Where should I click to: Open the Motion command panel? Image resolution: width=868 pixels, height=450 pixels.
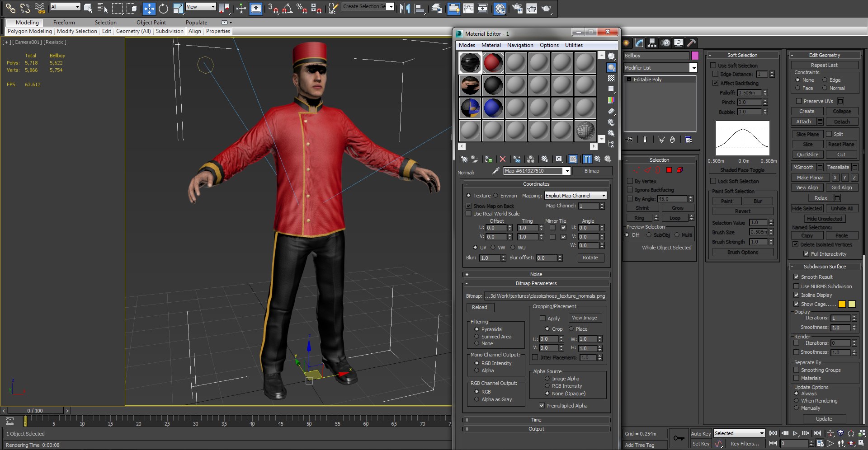[665, 43]
